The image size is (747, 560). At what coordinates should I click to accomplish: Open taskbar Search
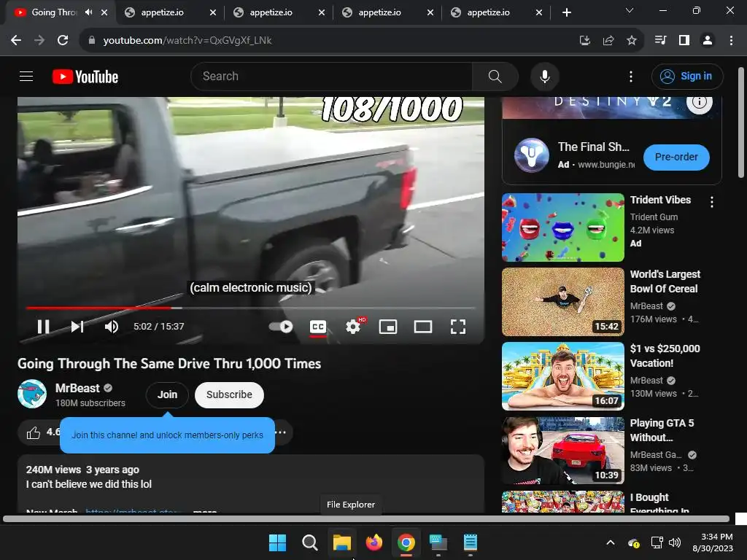click(x=309, y=542)
